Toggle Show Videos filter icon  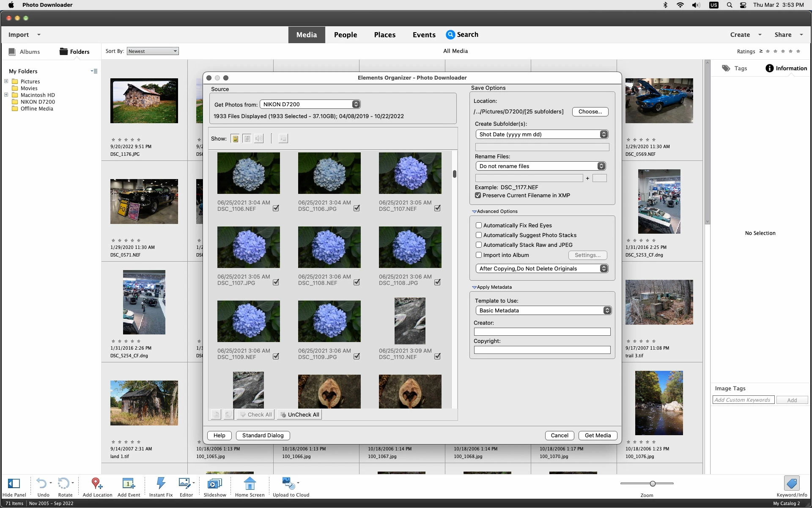(247, 138)
